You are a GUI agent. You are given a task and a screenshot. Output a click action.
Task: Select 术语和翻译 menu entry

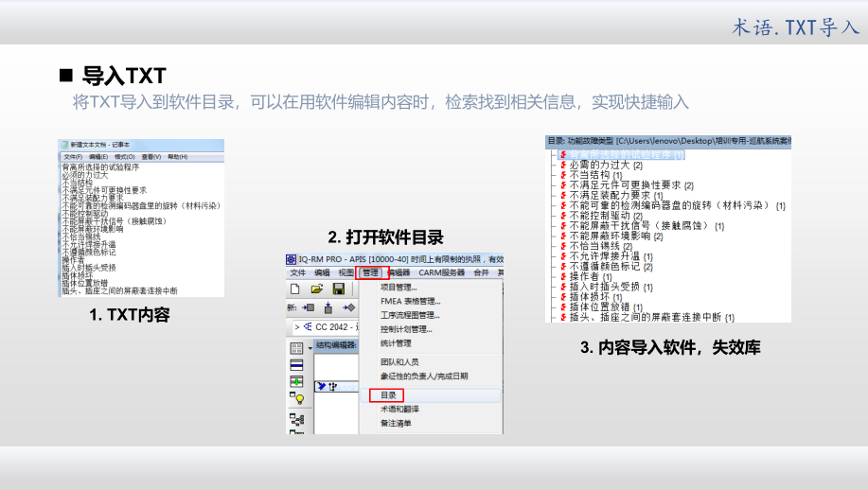[399, 409]
